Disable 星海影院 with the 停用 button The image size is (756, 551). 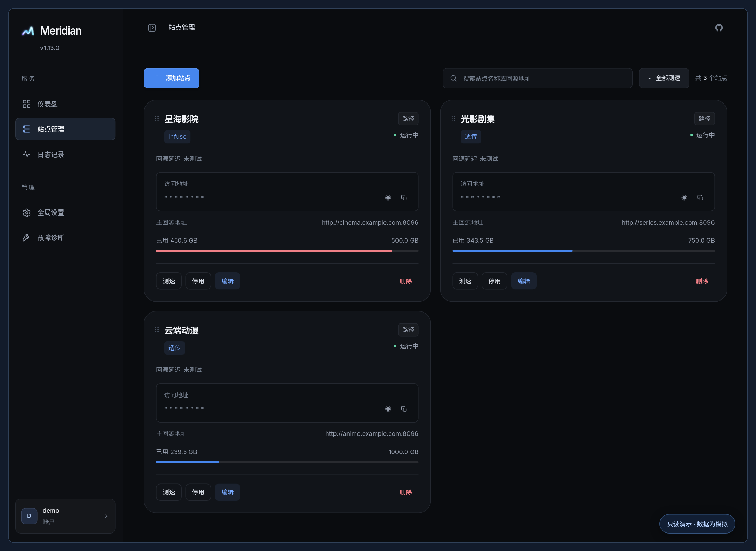pyautogui.click(x=198, y=281)
